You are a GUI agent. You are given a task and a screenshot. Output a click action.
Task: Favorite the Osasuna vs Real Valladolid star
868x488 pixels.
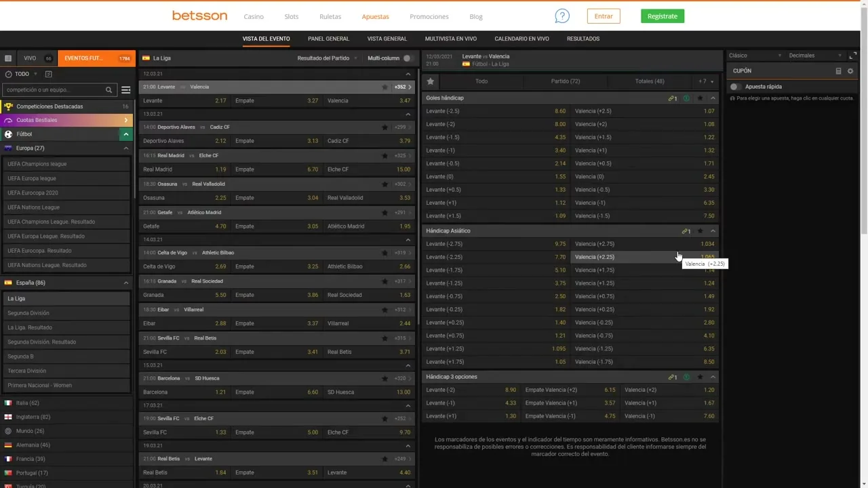pos(385,184)
